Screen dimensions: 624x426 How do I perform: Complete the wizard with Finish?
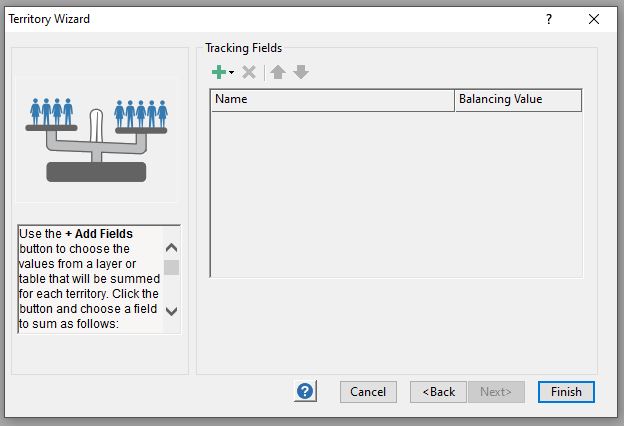pyautogui.click(x=566, y=392)
